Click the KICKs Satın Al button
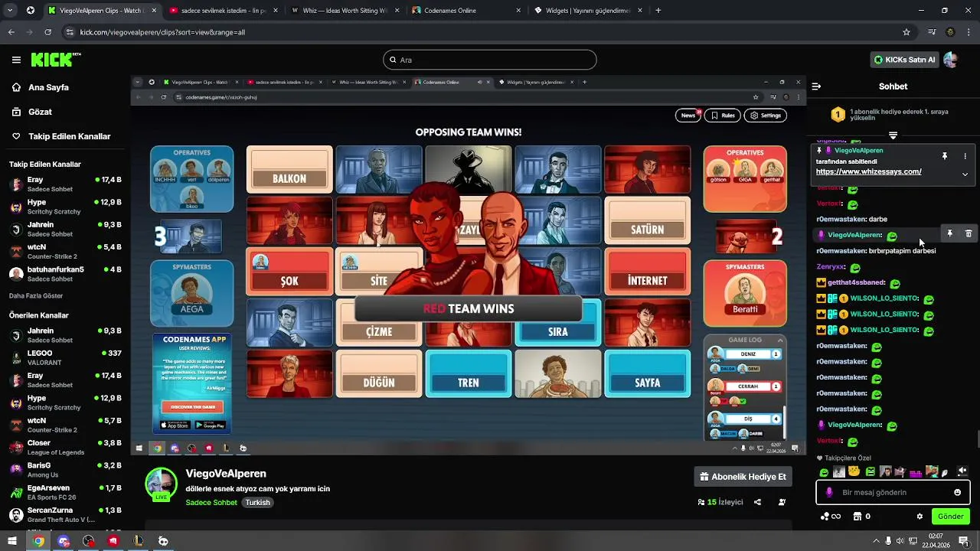The width and height of the screenshot is (980, 551). pyautogui.click(x=904, y=60)
